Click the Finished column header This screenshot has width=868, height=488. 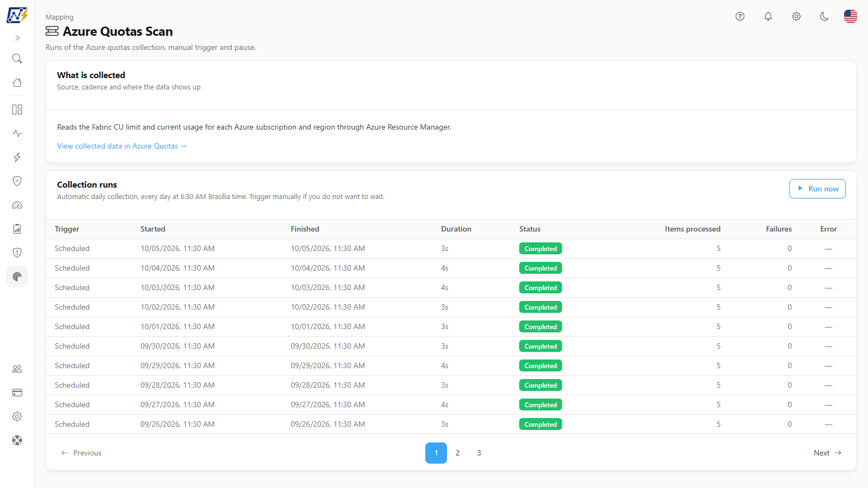(x=305, y=229)
